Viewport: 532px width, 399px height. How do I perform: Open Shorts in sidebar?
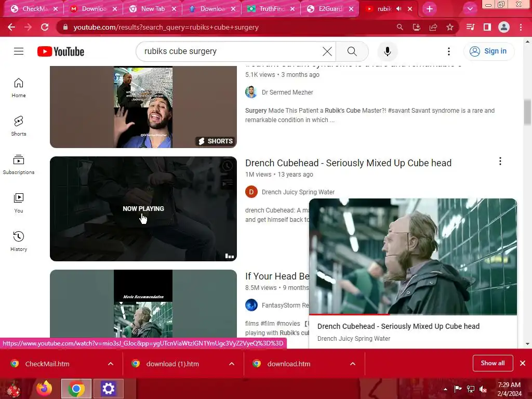coord(19,126)
